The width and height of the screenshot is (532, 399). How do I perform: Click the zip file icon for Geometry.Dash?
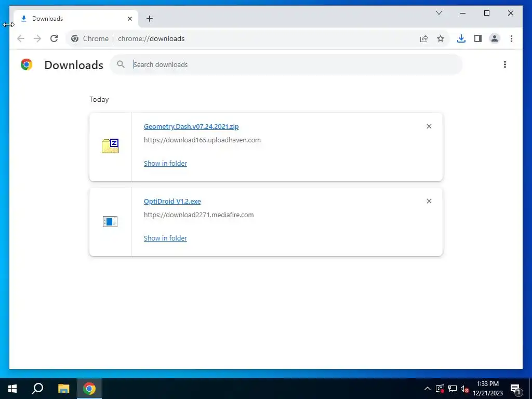(x=110, y=146)
